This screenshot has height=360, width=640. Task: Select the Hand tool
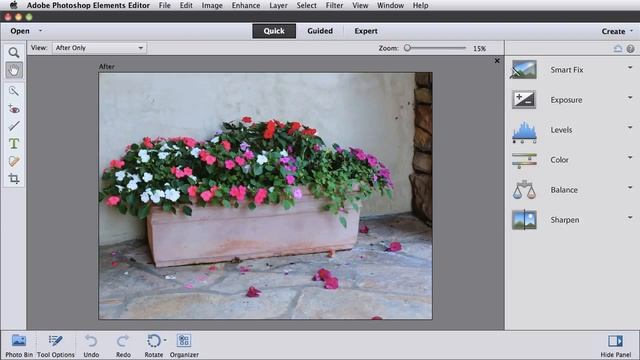coord(14,70)
